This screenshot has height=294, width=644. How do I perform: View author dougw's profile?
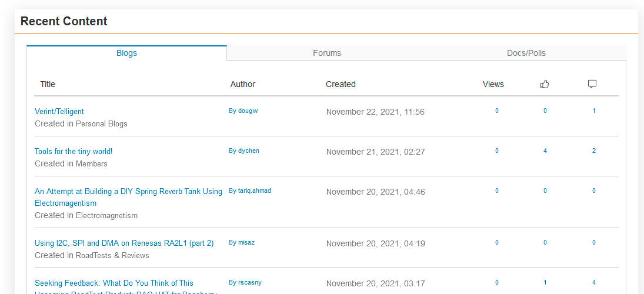tap(248, 111)
